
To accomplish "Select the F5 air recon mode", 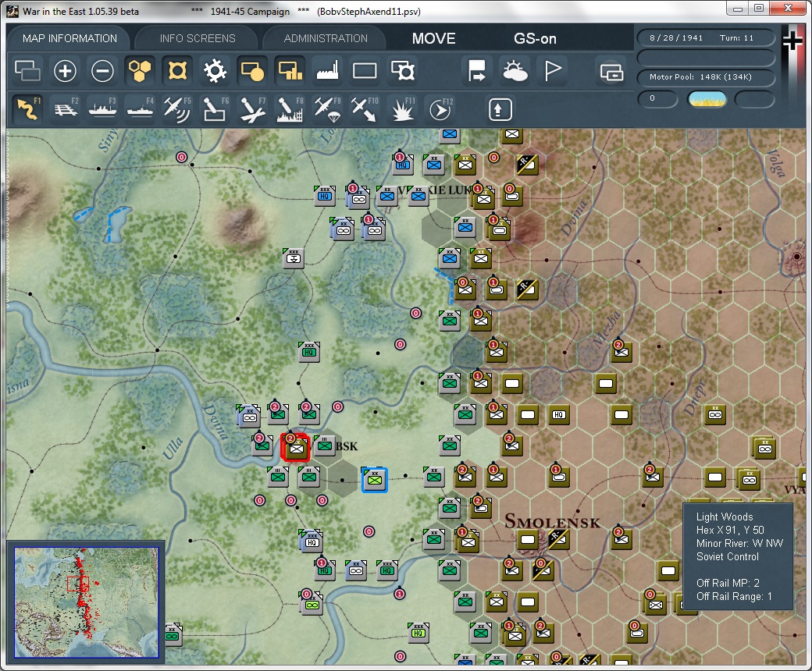I will point(177,109).
